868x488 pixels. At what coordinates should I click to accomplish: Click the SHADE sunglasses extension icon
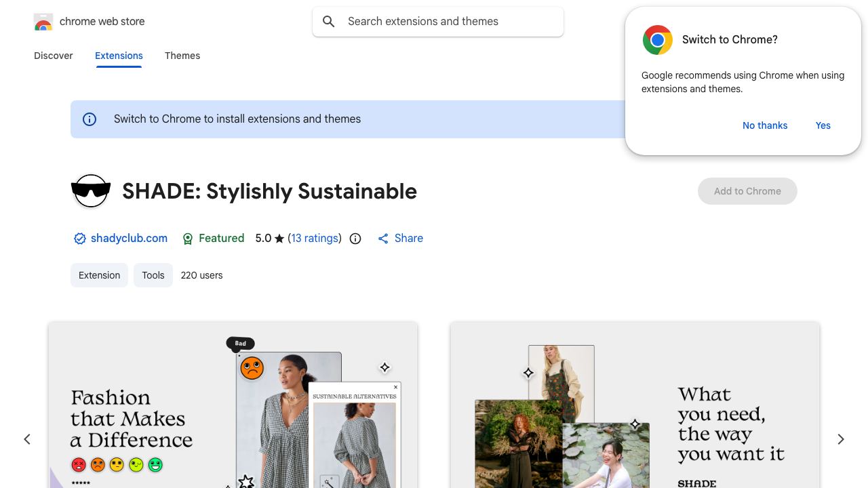pos(91,191)
